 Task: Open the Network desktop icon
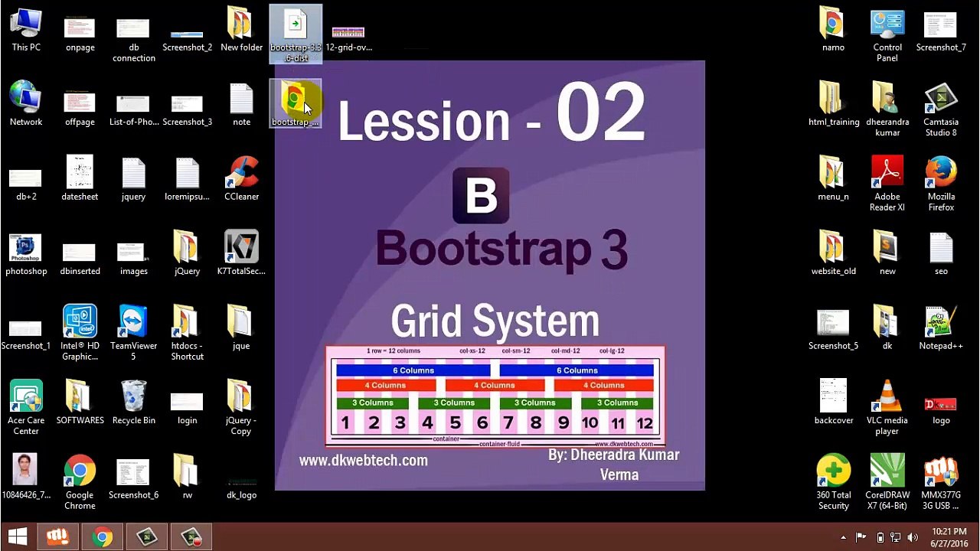26,104
